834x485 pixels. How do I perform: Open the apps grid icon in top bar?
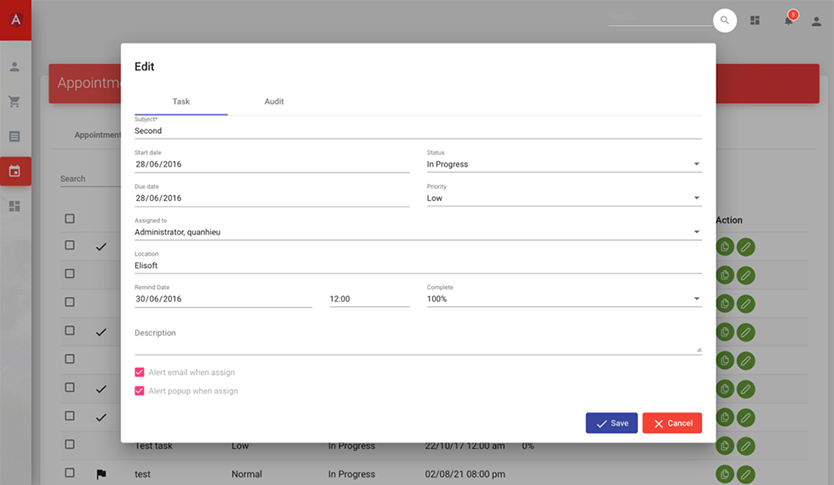[x=756, y=21]
